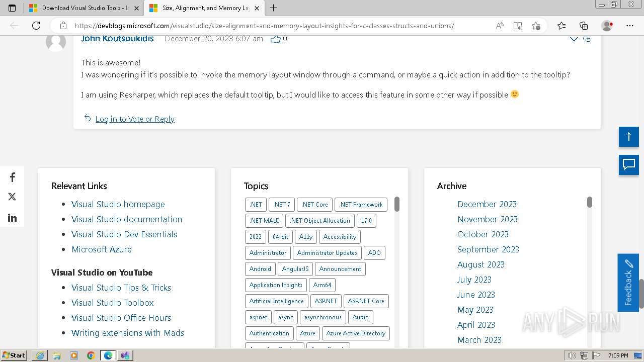View site information lock icon
Screen dimensions: 644x362
(63, 26)
